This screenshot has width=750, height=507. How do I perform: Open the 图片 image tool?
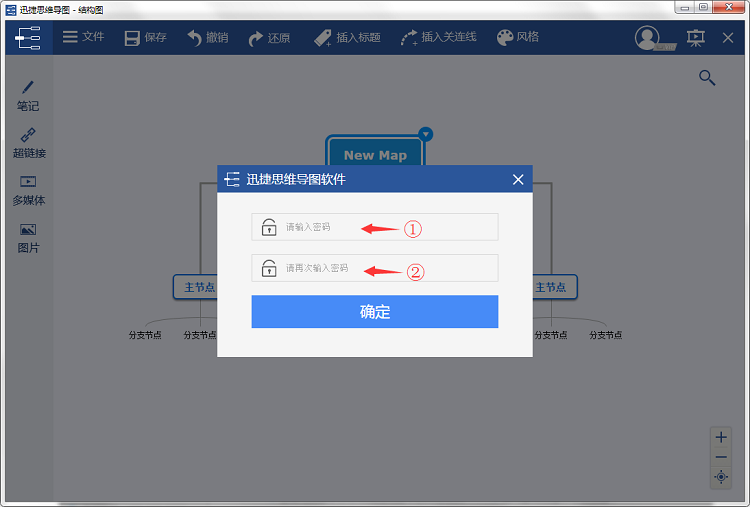click(x=28, y=238)
